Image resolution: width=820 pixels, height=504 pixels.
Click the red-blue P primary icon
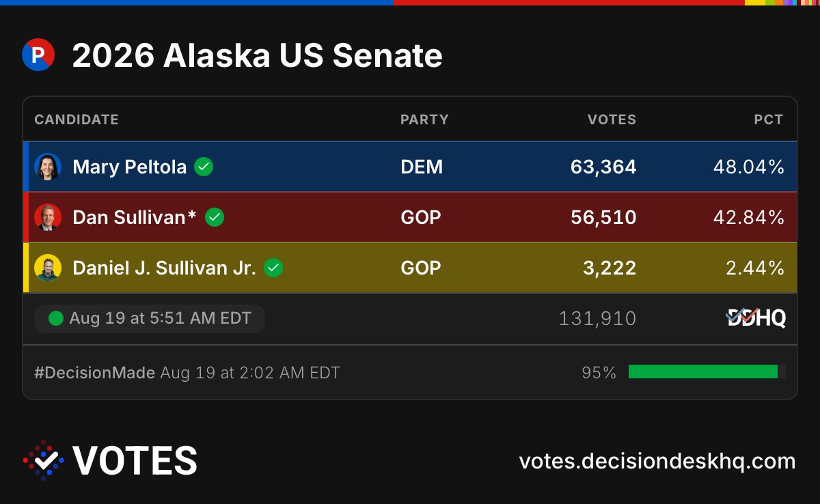38,55
